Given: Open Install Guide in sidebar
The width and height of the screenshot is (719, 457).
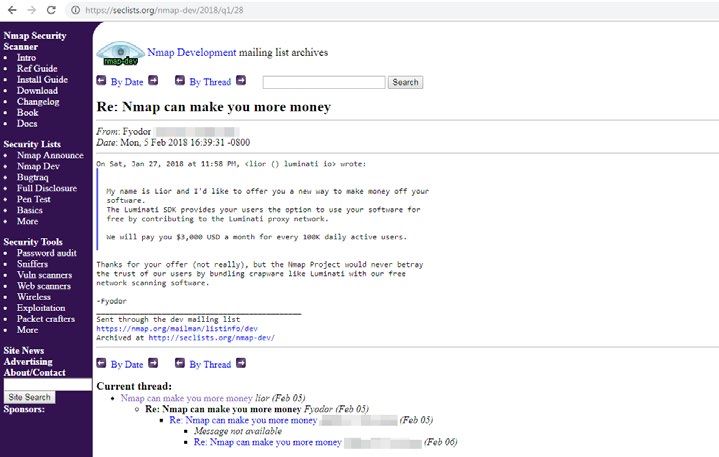Looking at the screenshot, I should 42,80.
